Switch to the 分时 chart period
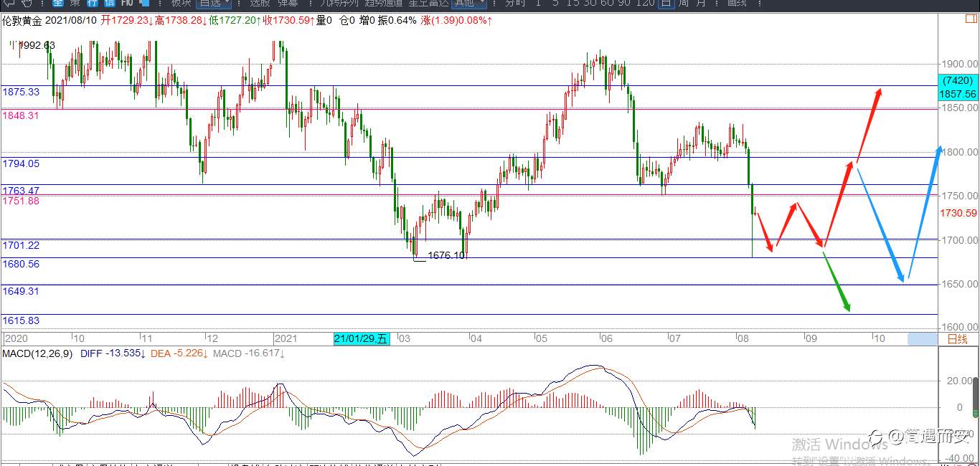Screen dimensions: 980x466 point(515,3)
